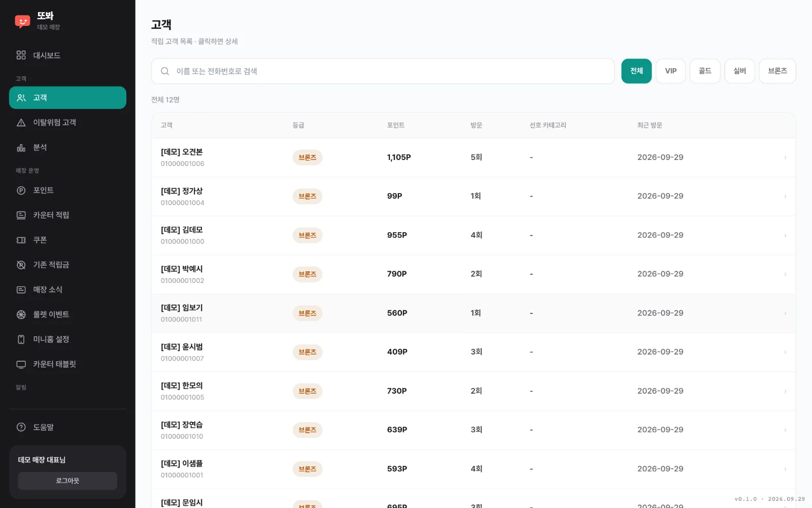Open 도움말 link in sidebar

point(67,427)
